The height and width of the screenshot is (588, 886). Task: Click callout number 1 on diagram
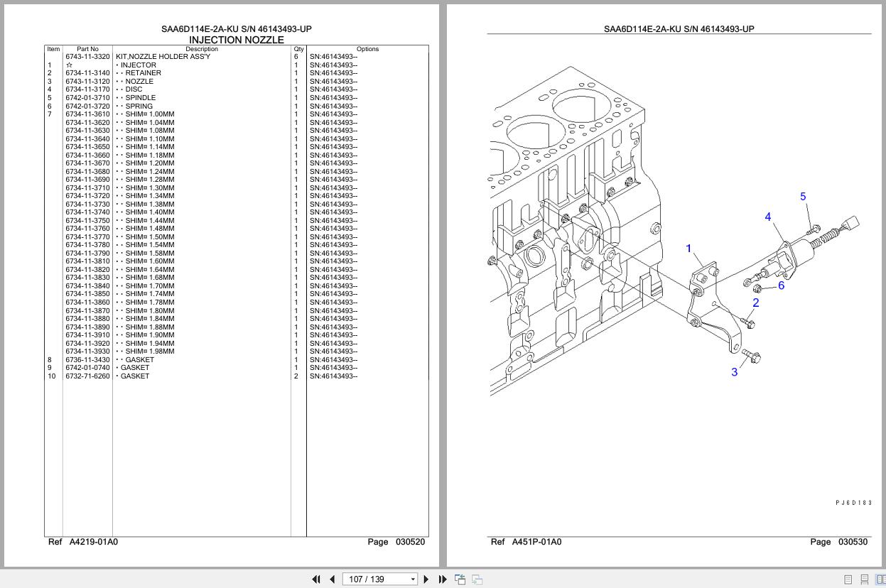click(688, 249)
